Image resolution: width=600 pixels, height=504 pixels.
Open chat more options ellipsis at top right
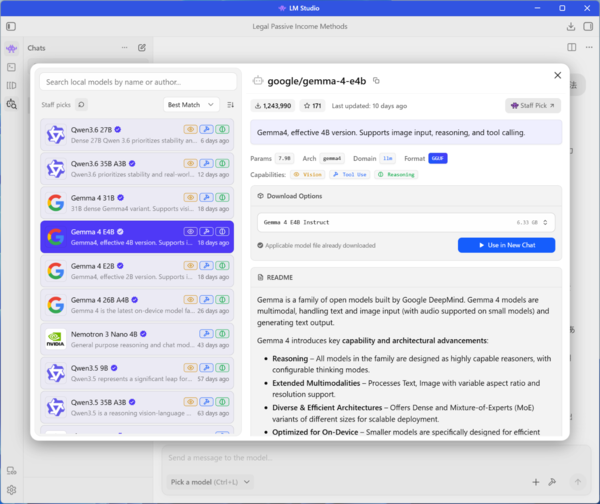point(589,47)
